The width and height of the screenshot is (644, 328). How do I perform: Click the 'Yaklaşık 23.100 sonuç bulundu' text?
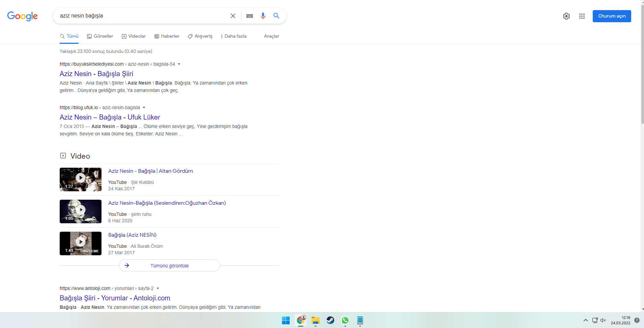click(106, 51)
